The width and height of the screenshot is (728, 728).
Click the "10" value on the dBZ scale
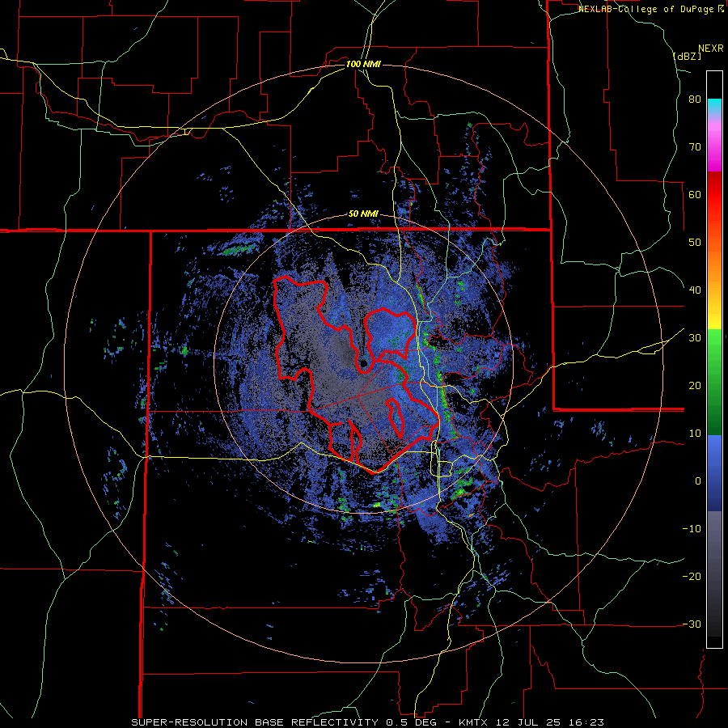pos(695,434)
